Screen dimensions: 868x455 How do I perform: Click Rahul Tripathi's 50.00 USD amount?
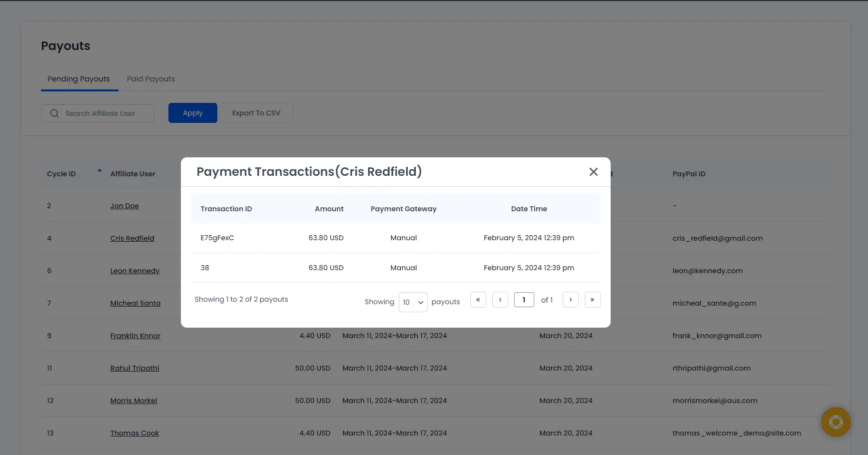(313, 368)
